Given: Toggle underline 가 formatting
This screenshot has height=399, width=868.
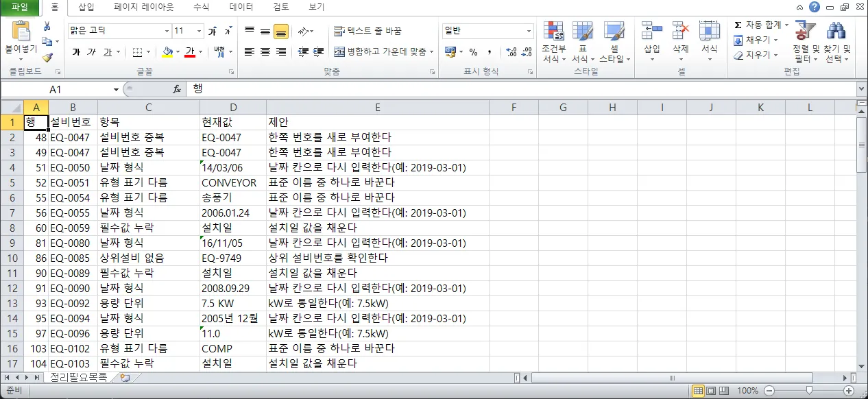Looking at the screenshot, I should point(108,52).
